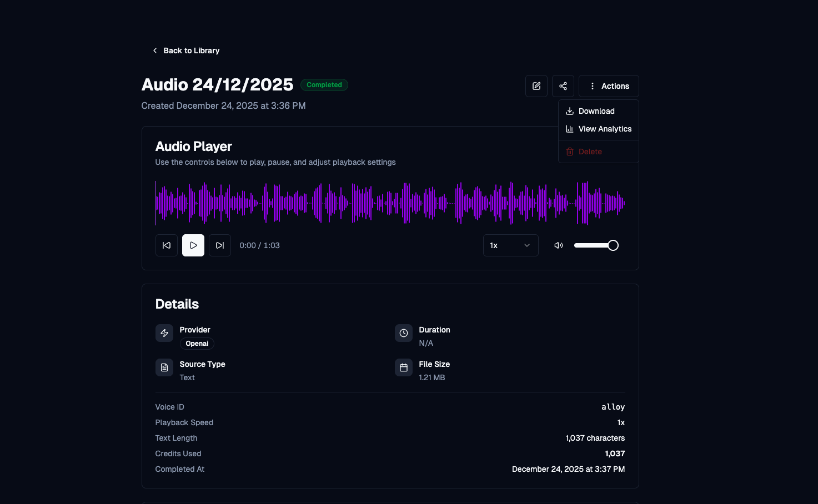The height and width of the screenshot is (504, 818).
Task: Click the red trash icon beside Delete
Action: coord(569,151)
